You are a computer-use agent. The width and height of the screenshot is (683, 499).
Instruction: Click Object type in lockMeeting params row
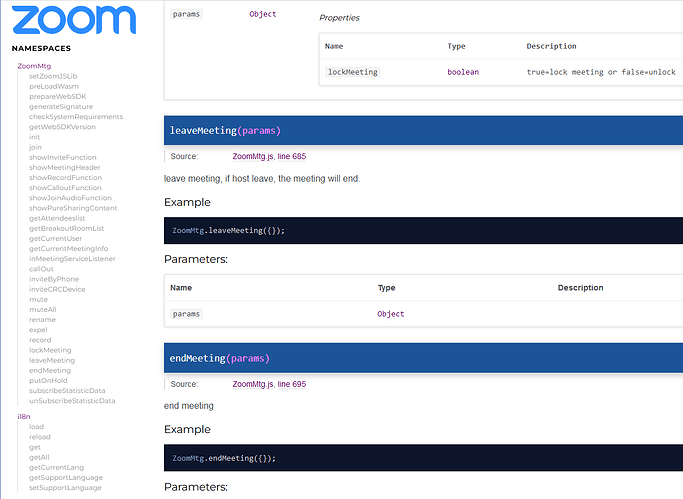263,14
